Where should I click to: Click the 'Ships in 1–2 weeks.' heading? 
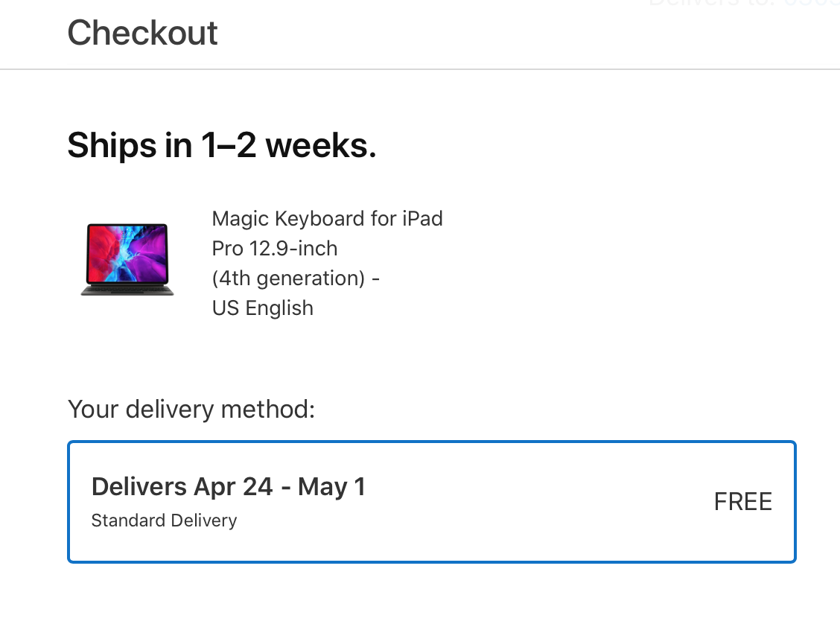pyautogui.click(x=222, y=145)
